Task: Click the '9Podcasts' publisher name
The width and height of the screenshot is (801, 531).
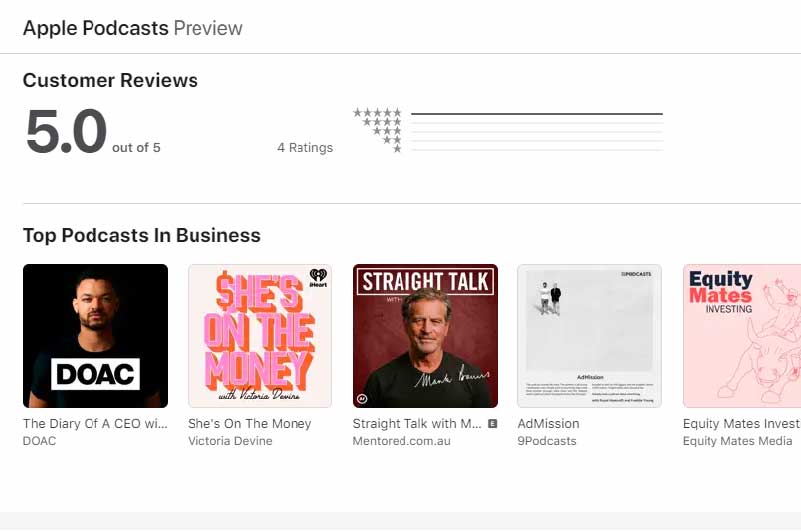Action: (547, 441)
